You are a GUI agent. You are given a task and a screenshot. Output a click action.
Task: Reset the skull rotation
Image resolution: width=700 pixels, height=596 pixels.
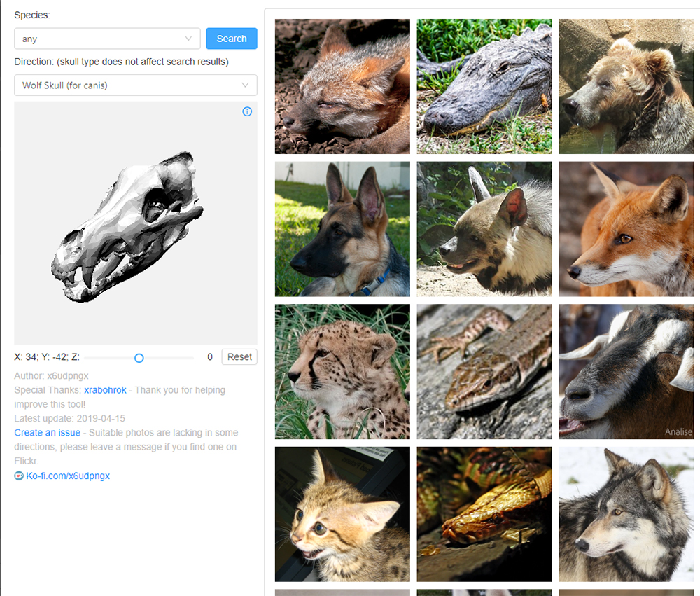coord(239,357)
